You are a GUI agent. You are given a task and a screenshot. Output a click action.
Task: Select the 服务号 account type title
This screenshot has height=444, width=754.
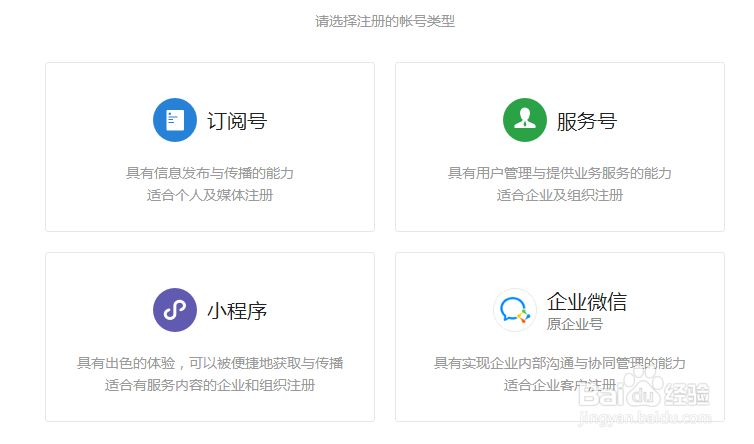click(587, 121)
